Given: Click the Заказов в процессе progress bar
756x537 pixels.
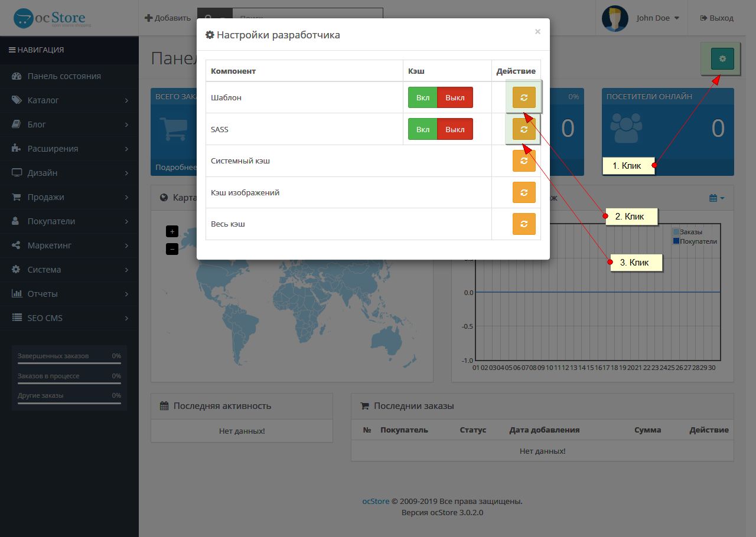Looking at the screenshot, I should pos(69,384).
